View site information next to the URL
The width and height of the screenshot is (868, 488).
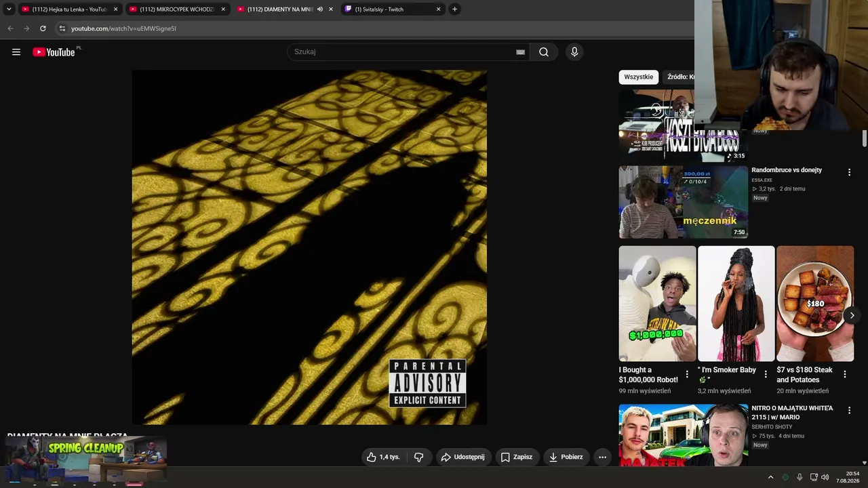click(x=62, y=28)
